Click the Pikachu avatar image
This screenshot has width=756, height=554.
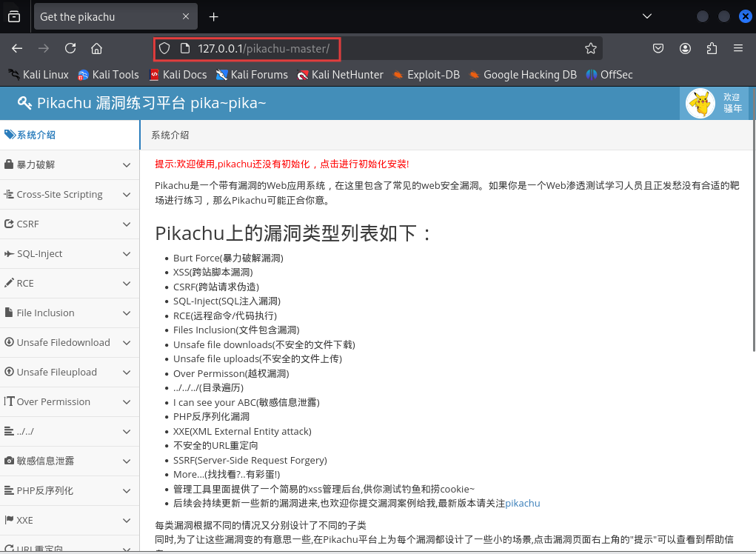click(700, 103)
